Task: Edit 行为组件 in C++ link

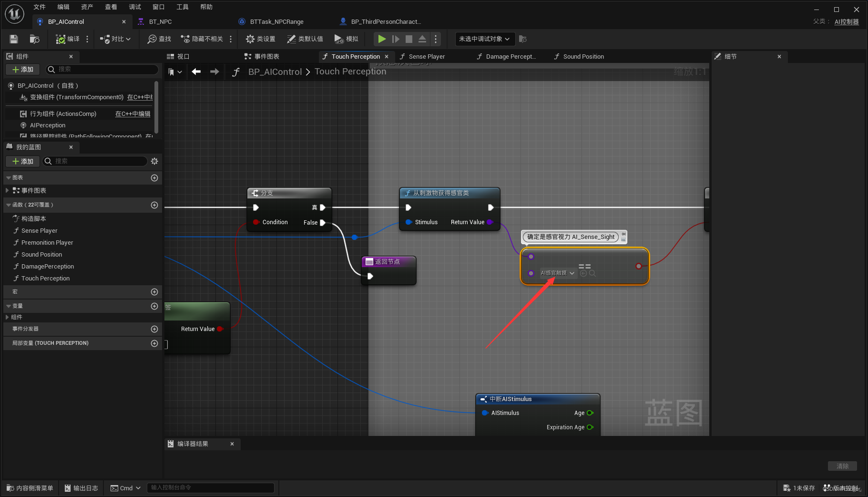Action: [x=133, y=114]
